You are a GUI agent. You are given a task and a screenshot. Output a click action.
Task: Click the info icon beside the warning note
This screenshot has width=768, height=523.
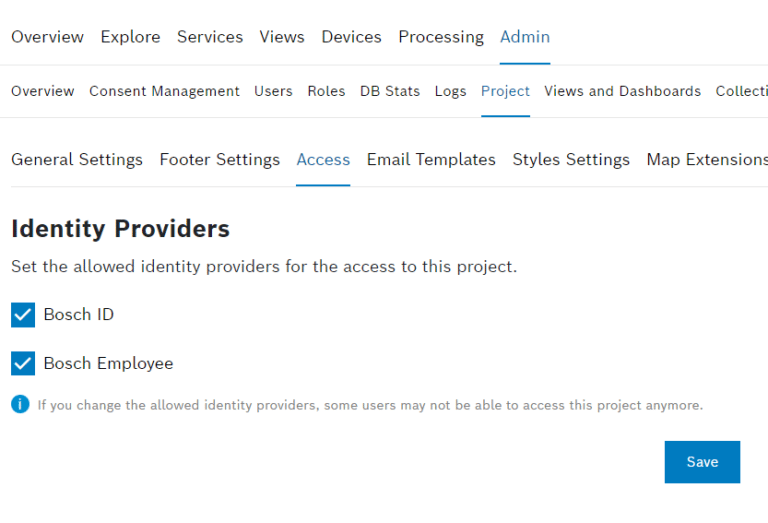(x=20, y=405)
